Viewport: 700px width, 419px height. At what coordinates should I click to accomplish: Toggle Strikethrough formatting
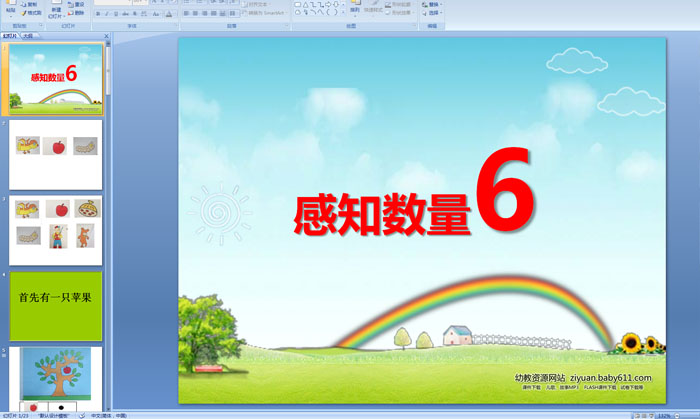click(125, 14)
